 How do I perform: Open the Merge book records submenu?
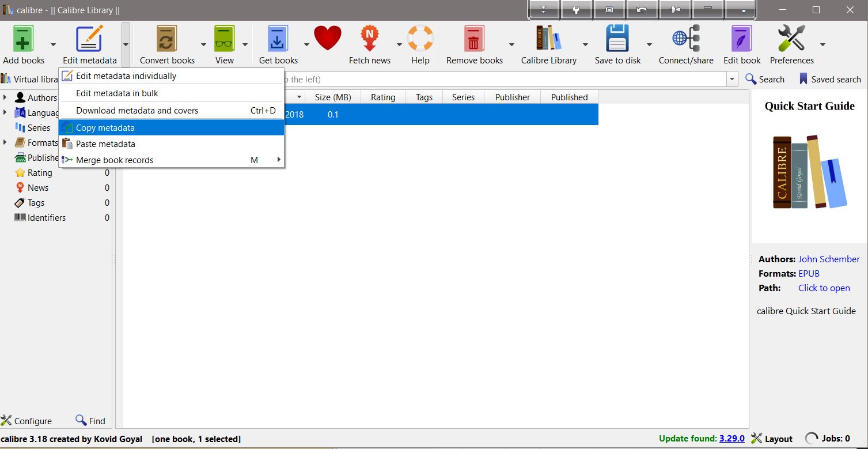171,160
